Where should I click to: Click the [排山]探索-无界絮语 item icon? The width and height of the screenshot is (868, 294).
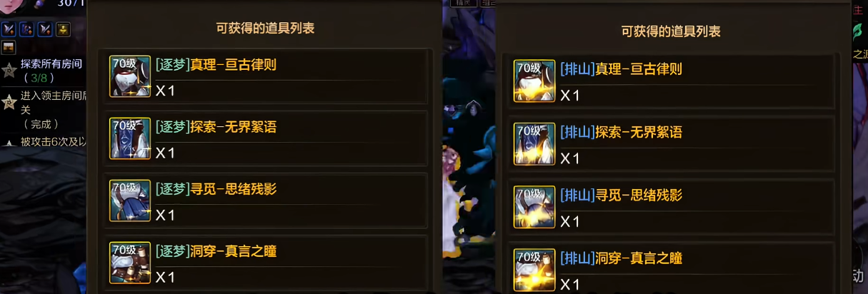[534, 143]
